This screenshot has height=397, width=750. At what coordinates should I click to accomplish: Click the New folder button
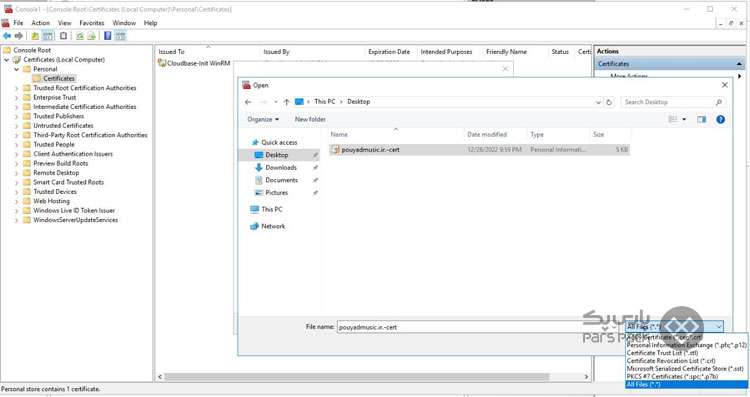point(310,119)
